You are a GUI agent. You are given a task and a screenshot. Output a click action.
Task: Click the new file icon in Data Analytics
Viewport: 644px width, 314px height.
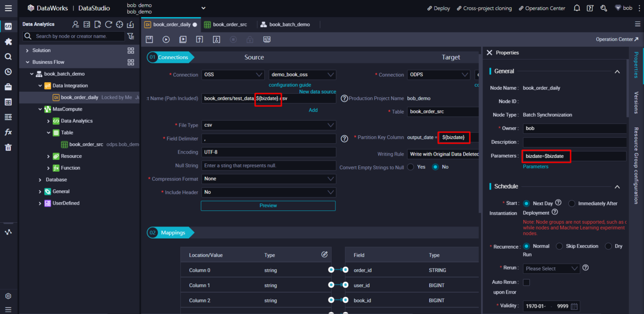98,24
